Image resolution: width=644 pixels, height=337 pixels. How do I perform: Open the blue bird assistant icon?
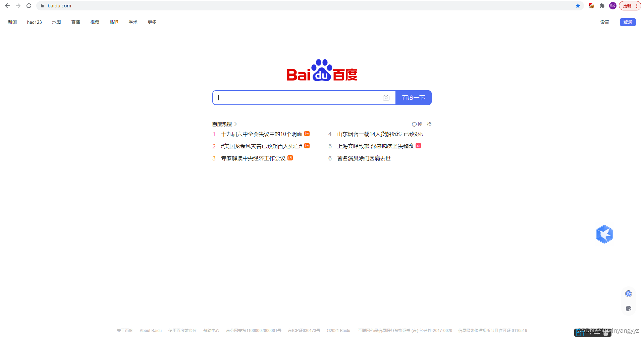[604, 234]
